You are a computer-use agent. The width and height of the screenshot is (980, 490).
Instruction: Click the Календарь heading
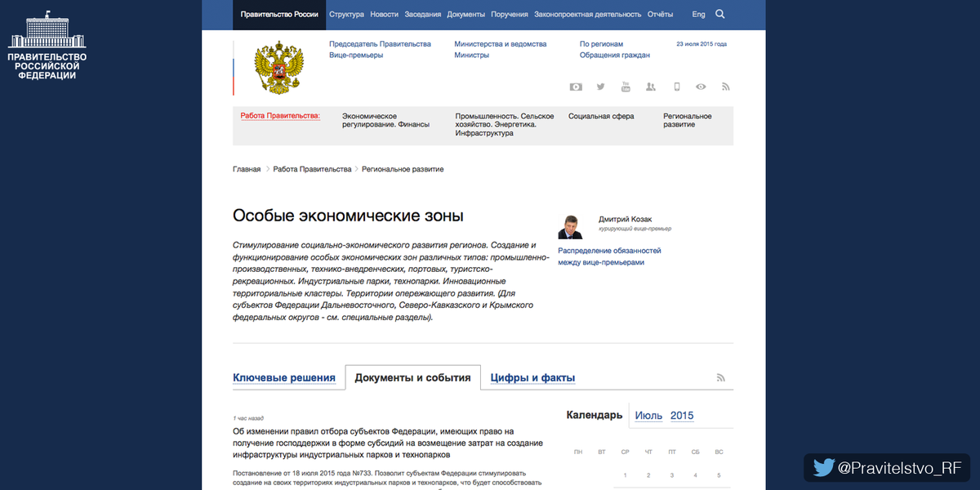coord(595,416)
